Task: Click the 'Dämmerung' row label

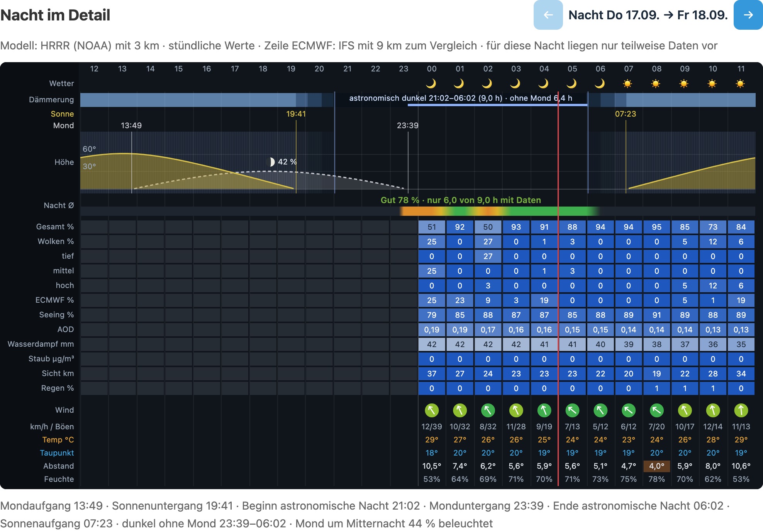Action: coord(51,100)
